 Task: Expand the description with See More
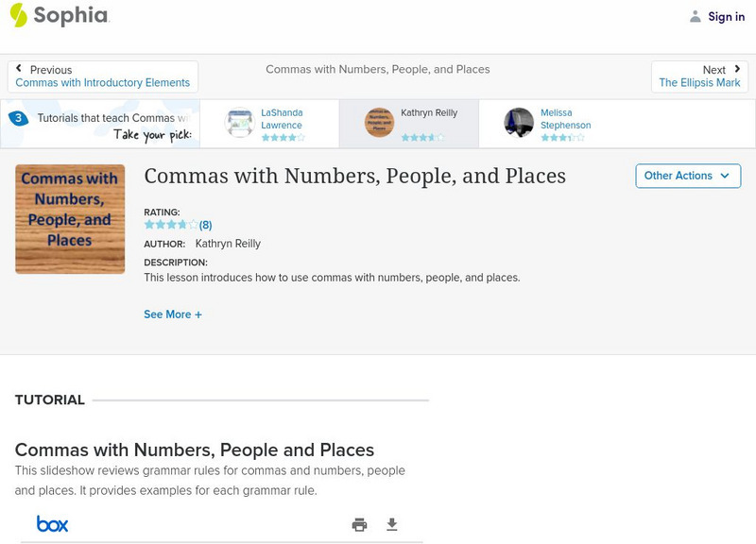pos(174,314)
